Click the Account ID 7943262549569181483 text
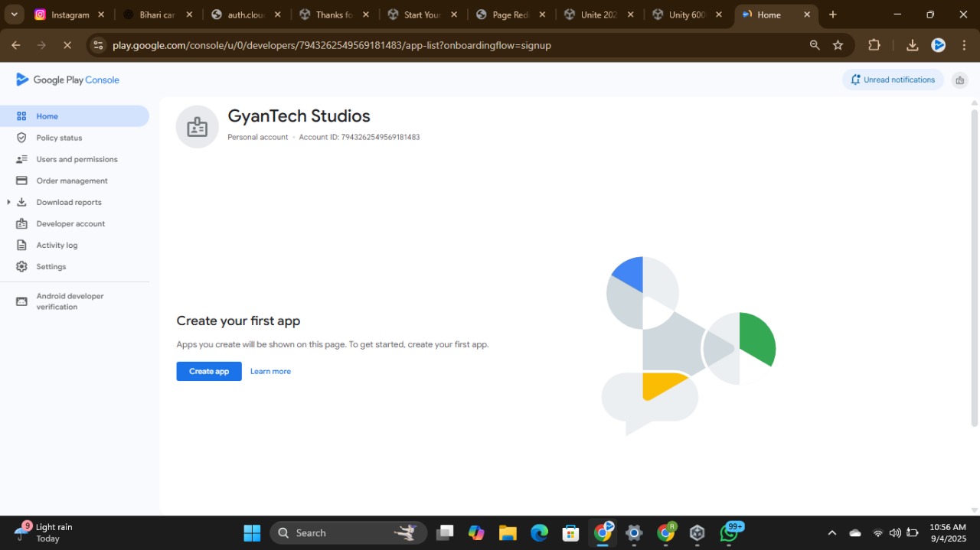The height and width of the screenshot is (550, 980). pyautogui.click(x=359, y=138)
